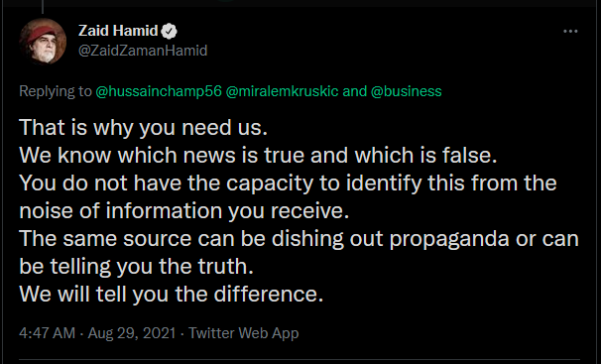601x364 pixels.
Task: Click the verified badge beside Zaid Hamid
Action: coord(169,31)
